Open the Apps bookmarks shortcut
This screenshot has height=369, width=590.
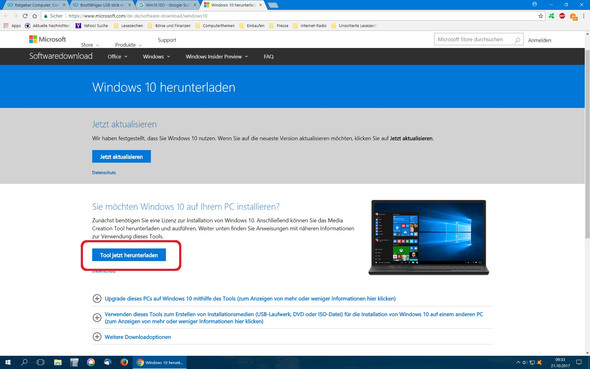click(x=12, y=26)
